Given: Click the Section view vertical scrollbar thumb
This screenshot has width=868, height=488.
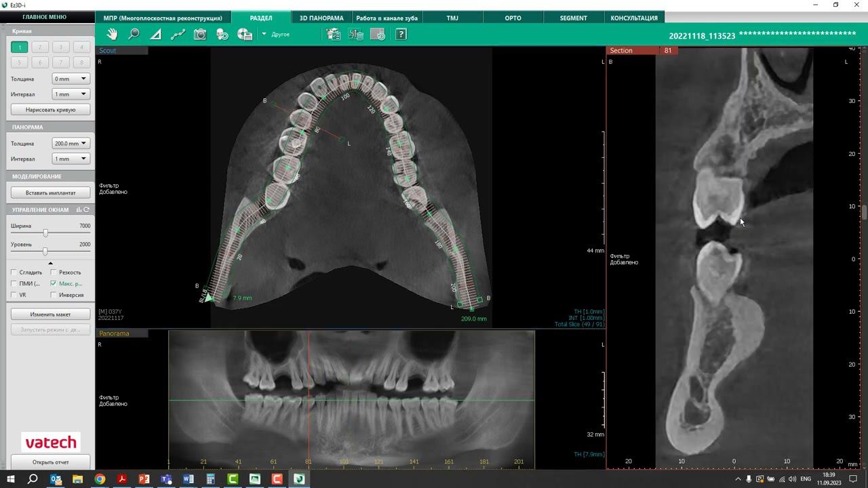Looking at the screenshot, I should pos(865,212).
